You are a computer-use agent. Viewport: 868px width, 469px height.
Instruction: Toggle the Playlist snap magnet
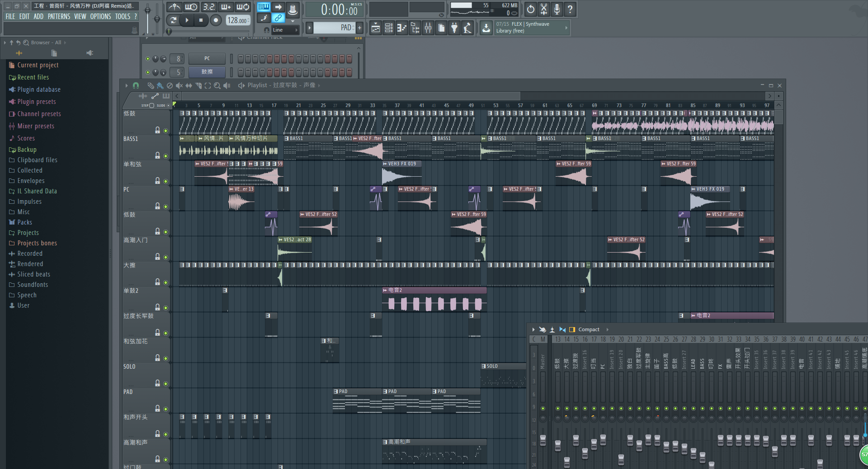pos(136,85)
